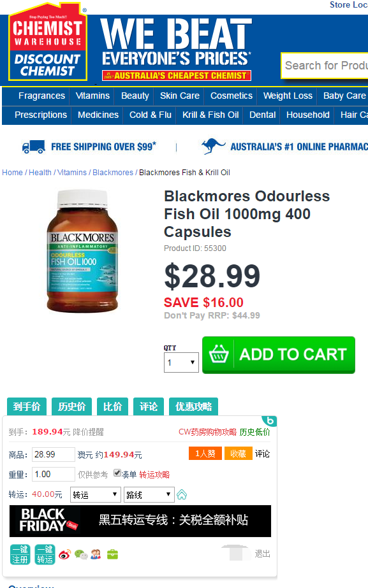
Task: Switch to the 历史价 tab
Action: pos(71,406)
